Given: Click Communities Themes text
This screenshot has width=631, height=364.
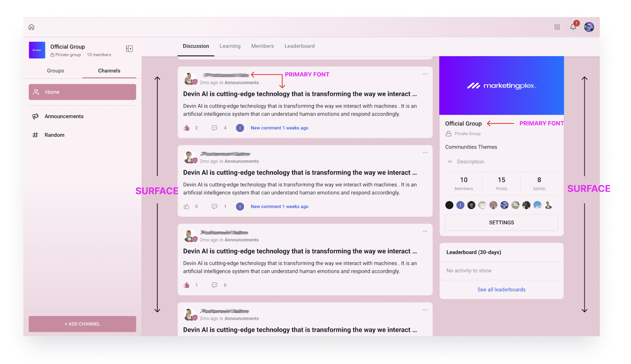Looking at the screenshot, I should tap(471, 147).
